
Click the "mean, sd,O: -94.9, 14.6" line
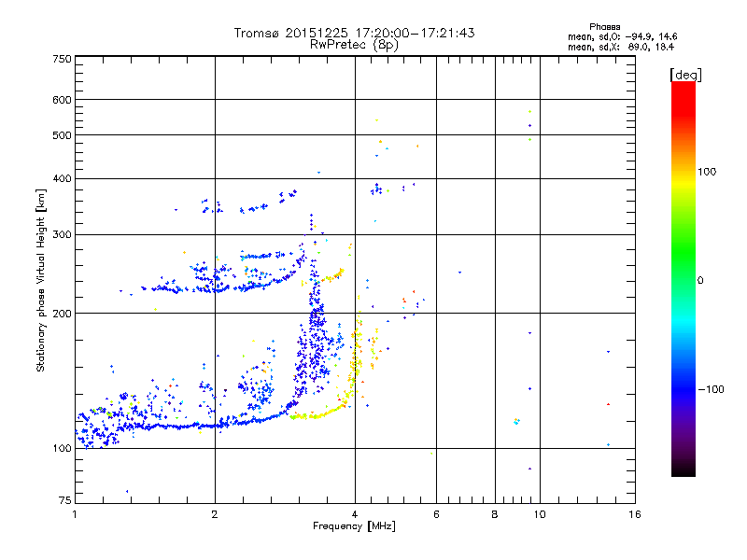(x=622, y=36)
